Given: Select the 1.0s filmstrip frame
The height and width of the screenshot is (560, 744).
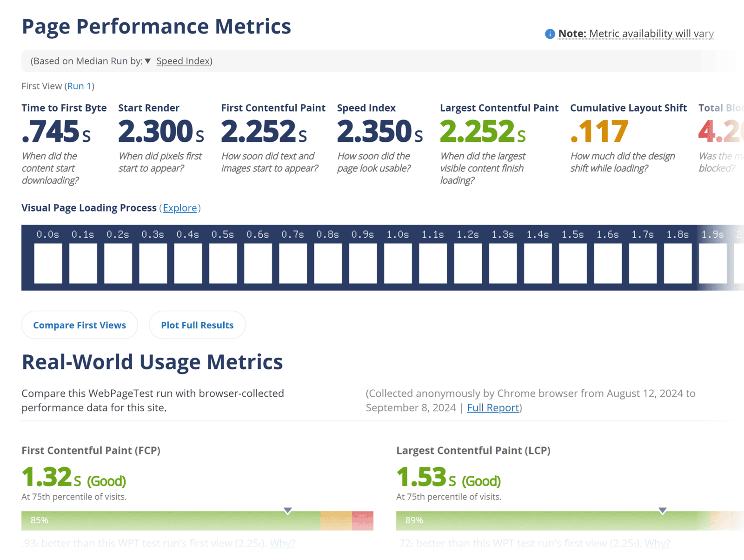Looking at the screenshot, I should 398,263.
